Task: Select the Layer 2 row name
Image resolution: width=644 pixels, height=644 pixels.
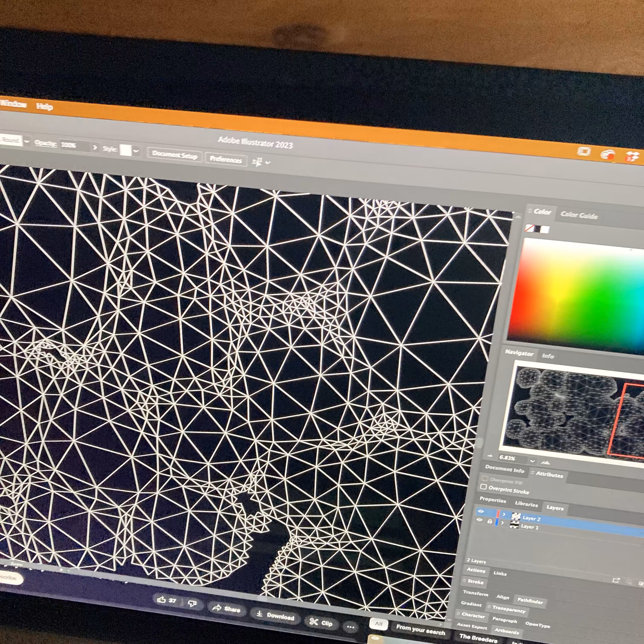Action: 532,519
